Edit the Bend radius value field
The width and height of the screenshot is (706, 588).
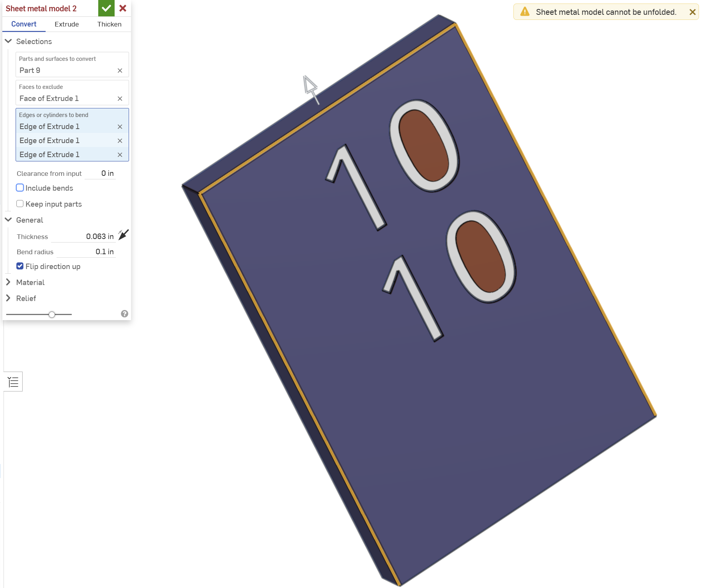pos(86,252)
